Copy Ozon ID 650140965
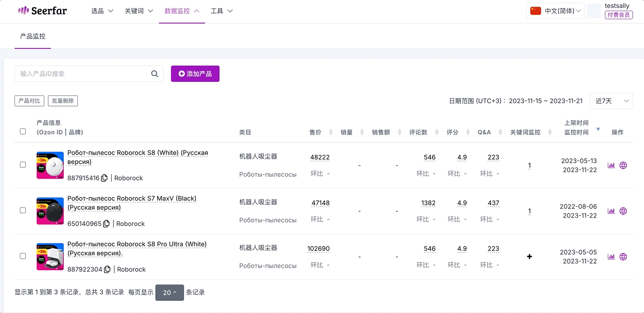 (106, 223)
